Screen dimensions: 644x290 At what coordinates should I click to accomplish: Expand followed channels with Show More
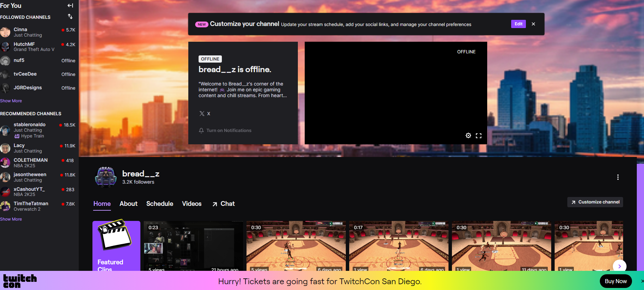pyautogui.click(x=11, y=101)
